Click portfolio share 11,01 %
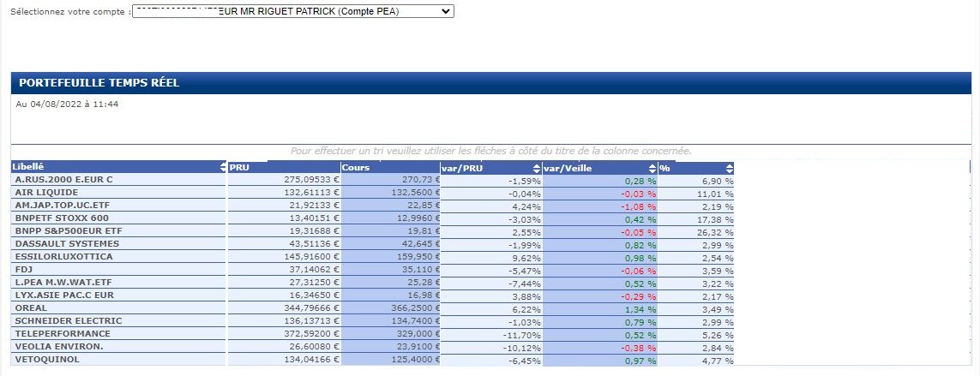Viewport: 980px width, 376px height. click(717, 194)
